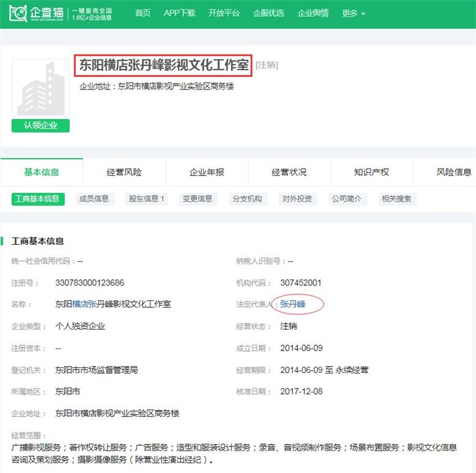
Task: Open the 知识产权 tab
Action: pyautogui.click(x=372, y=172)
